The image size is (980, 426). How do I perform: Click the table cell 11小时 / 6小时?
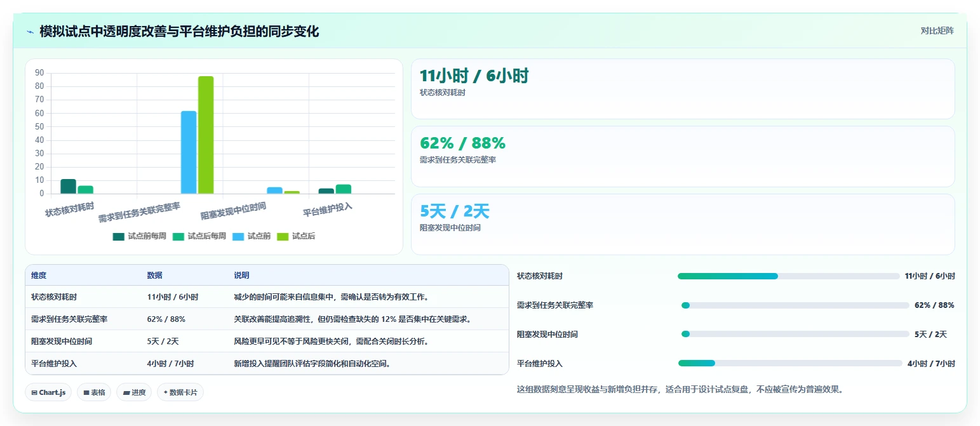[x=173, y=297]
